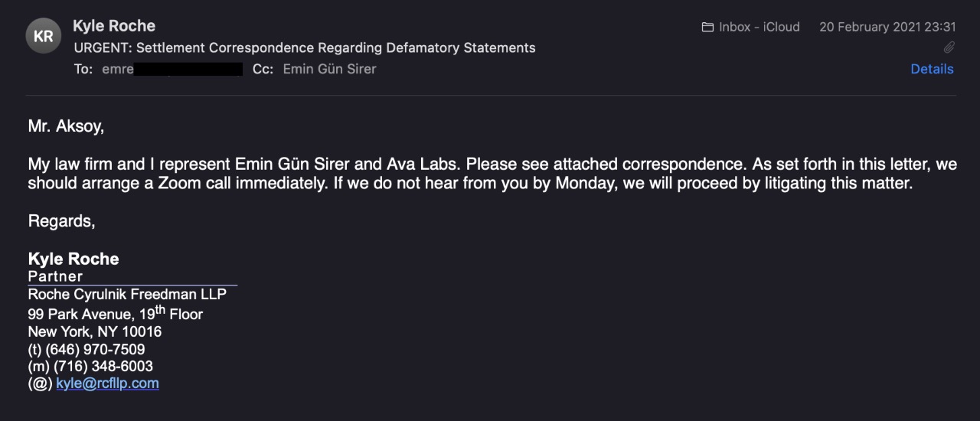The width and height of the screenshot is (980, 421).
Task: Click the paperclip attachment icon
Action: pyautogui.click(x=949, y=47)
